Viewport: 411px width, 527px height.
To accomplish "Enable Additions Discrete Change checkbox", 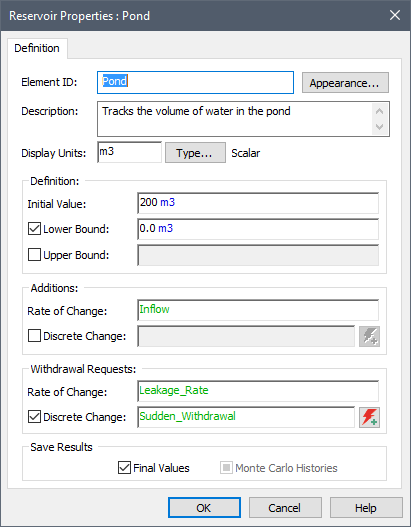I will pos(34,336).
